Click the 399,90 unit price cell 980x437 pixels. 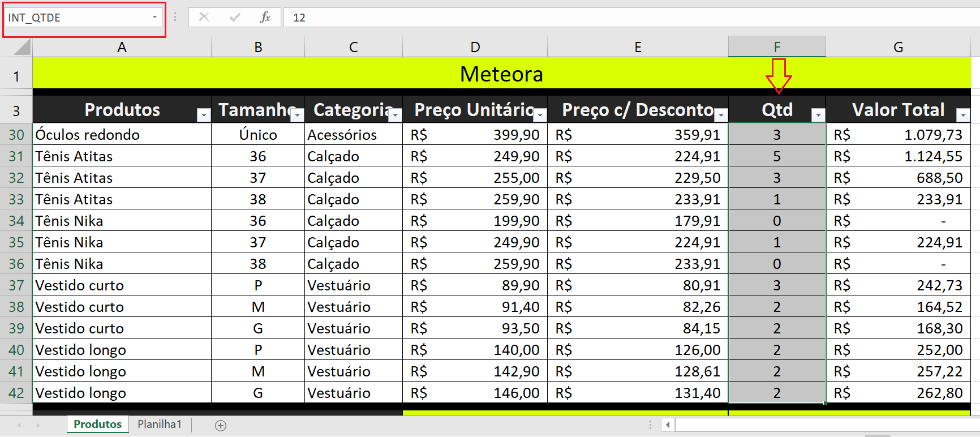pos(475,135)
